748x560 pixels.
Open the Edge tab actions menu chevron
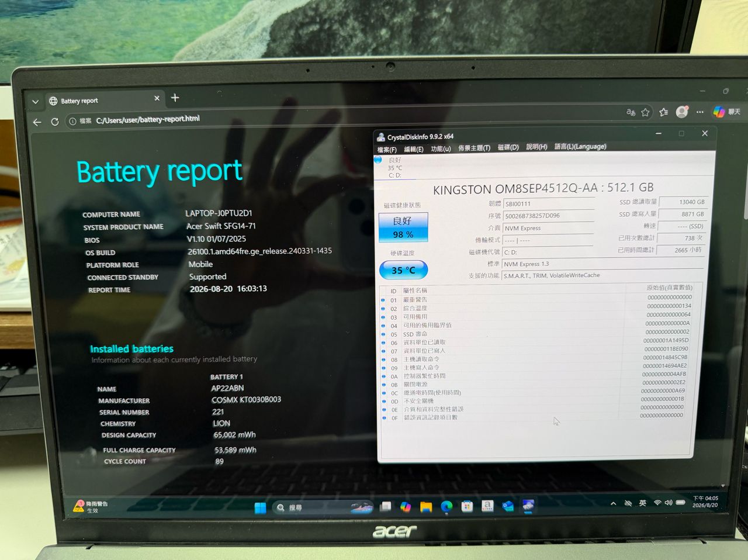[x=35, y=102]
